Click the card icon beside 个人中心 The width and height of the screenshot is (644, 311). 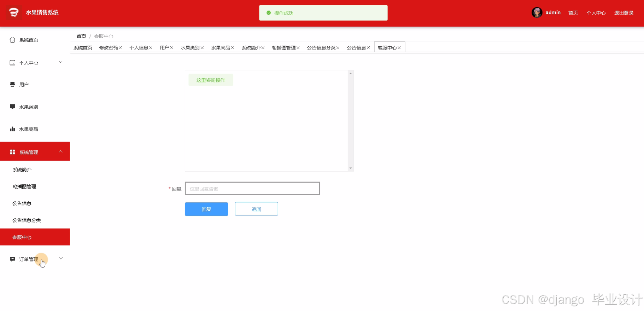[x=12, y=63]
